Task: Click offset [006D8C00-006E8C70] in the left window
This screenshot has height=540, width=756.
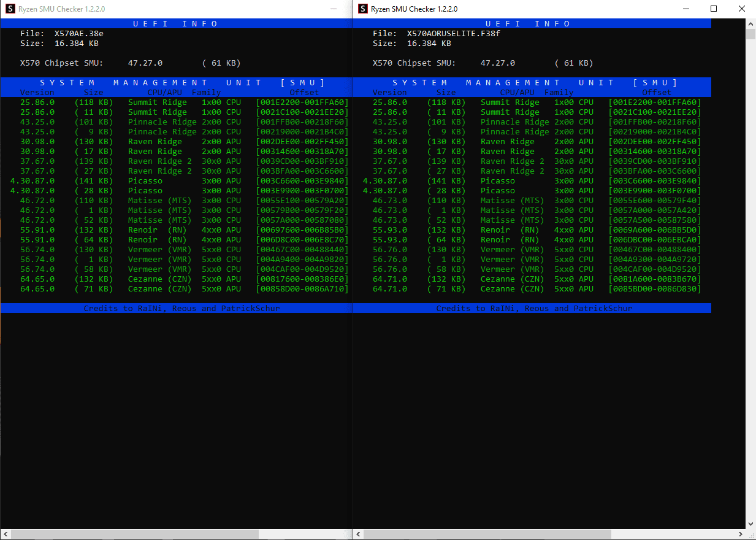Action: (x=302, y=240)
